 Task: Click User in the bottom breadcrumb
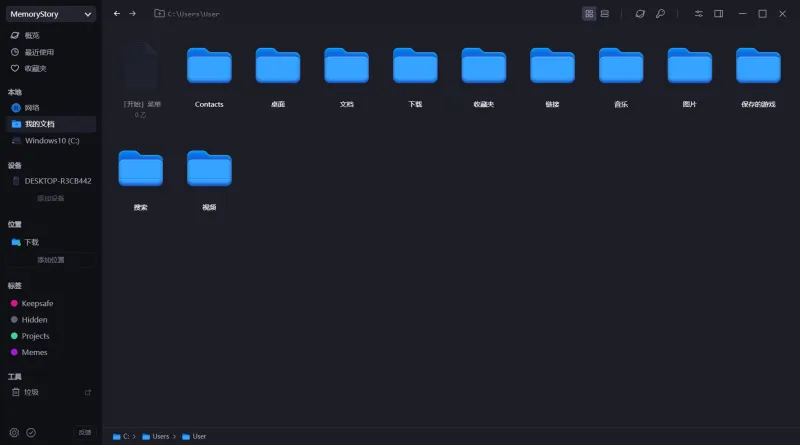pos(194,436)
